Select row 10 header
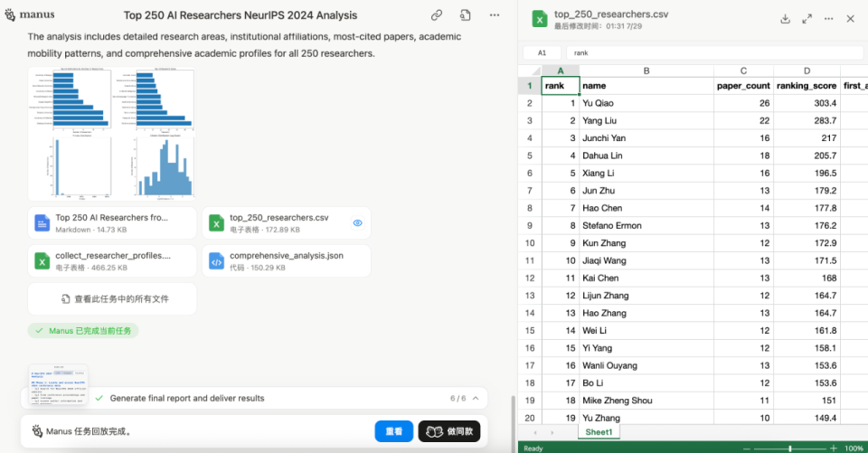 click(530, 243)
